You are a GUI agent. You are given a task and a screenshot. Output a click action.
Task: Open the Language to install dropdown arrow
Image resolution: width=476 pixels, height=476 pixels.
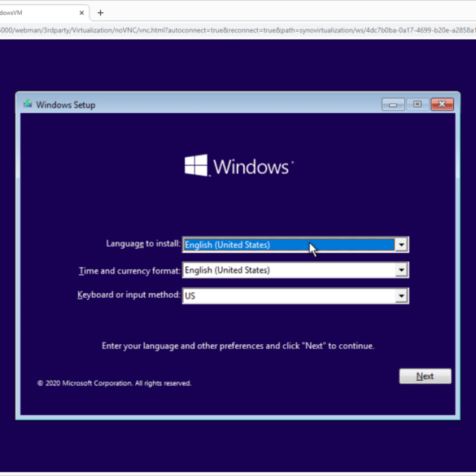(401, 245)
